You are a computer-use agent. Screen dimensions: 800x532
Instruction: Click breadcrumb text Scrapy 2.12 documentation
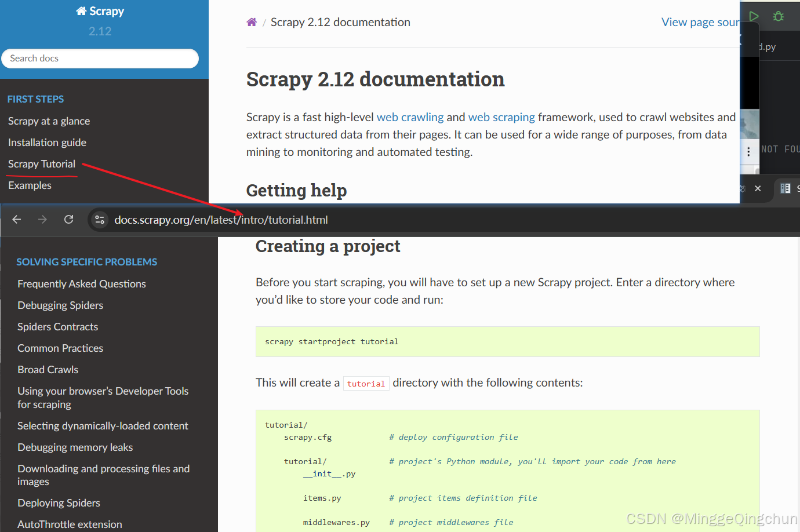click(340, 22)
